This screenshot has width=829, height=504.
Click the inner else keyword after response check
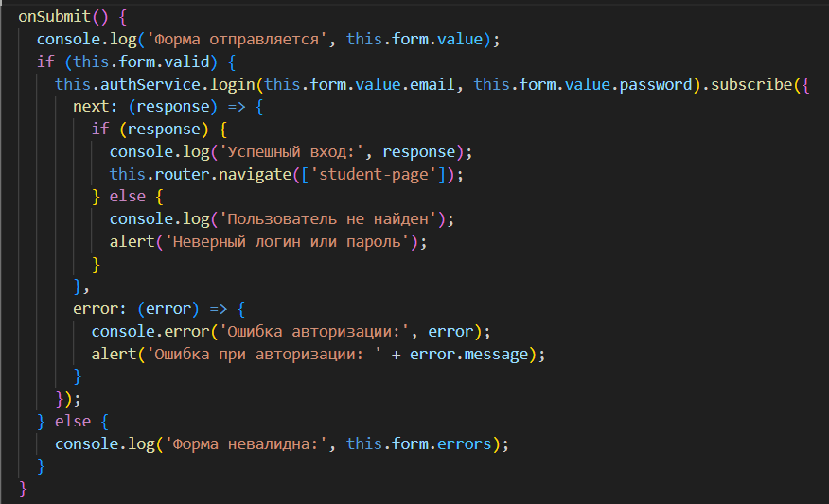click(127, 197)
